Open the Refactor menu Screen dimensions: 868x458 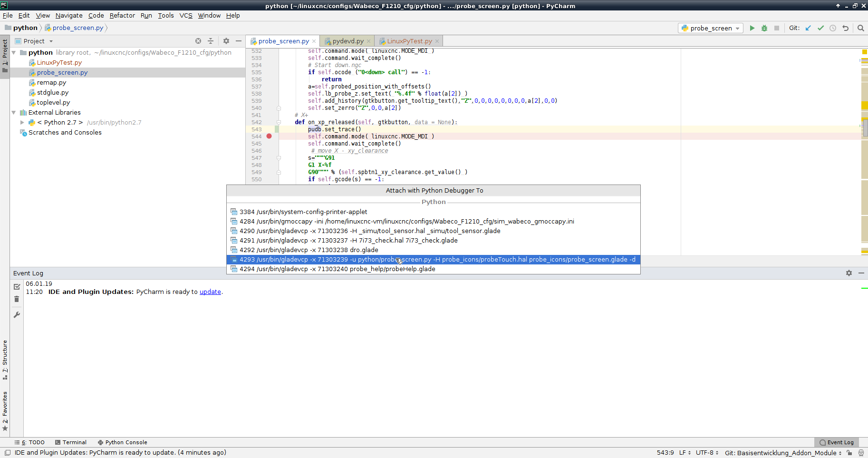point(122,15)
